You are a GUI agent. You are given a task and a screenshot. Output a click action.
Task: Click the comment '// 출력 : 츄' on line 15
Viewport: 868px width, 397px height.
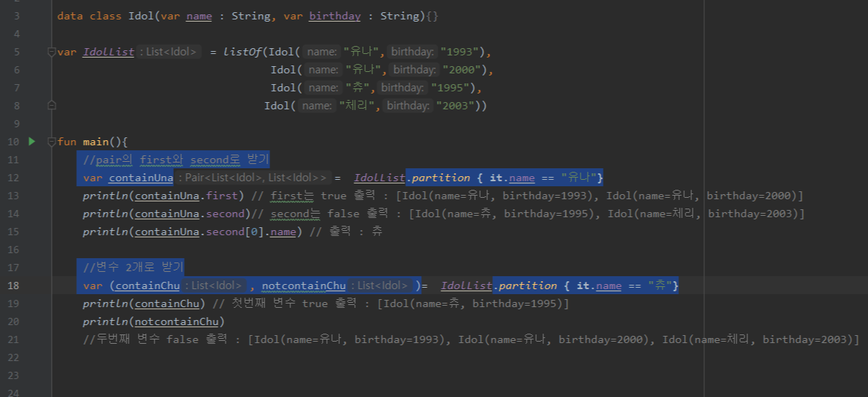point(346,232)
